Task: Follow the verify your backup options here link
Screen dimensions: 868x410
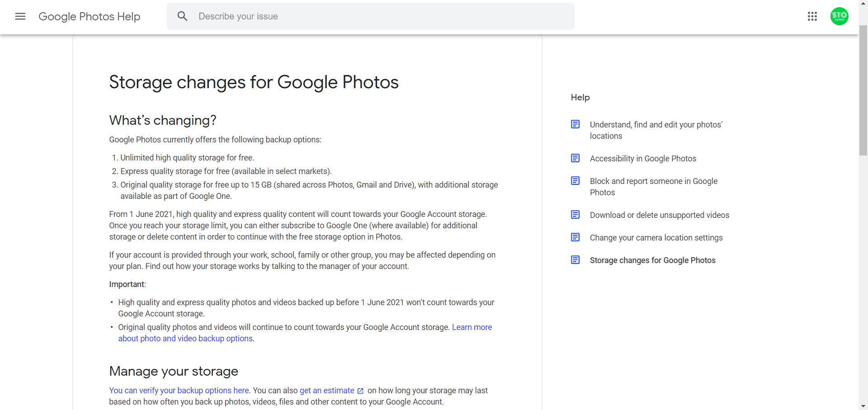Action: [x=179, y=391]
